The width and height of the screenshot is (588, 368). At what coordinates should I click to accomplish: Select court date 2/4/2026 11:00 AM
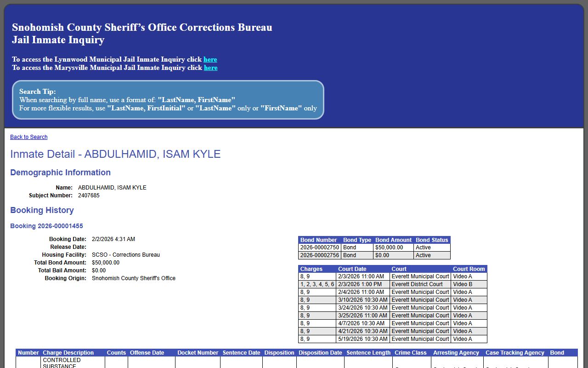tap(363, 292)
